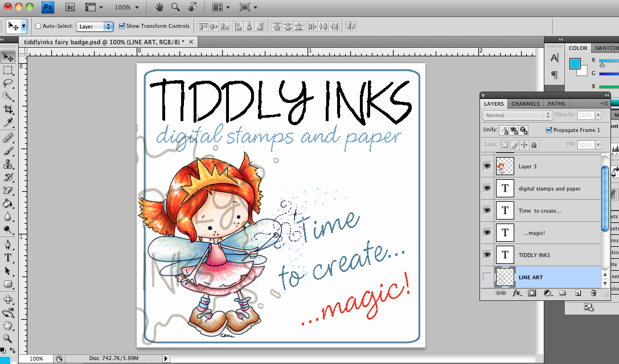Switch to the Paths tab
The width and height of the screenshot is (619, 364).
click(x=556, y=104)
